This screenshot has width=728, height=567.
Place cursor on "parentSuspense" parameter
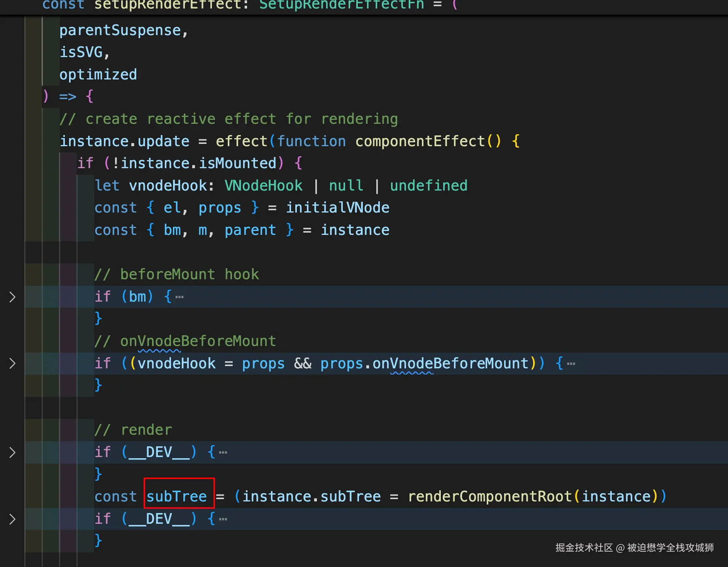pos(120,30)
